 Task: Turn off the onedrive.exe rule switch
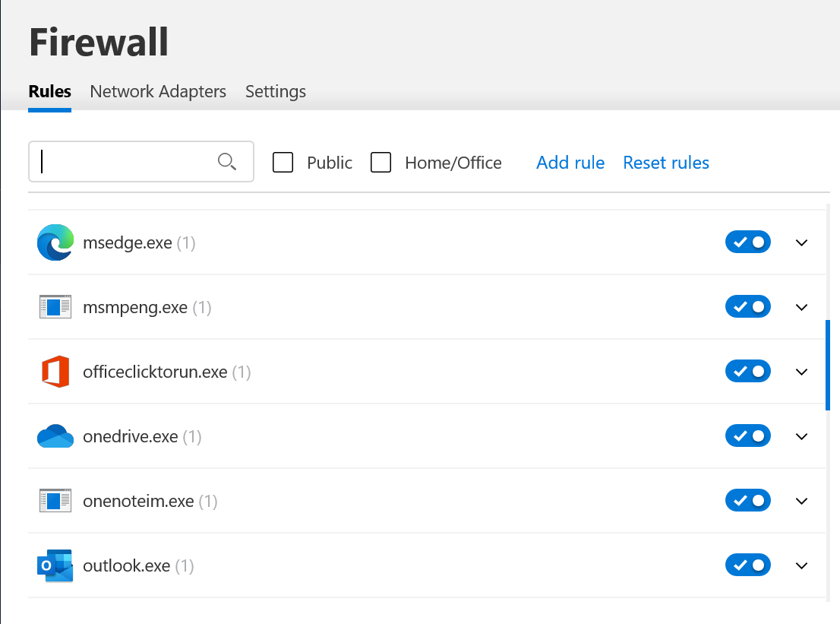748,436
